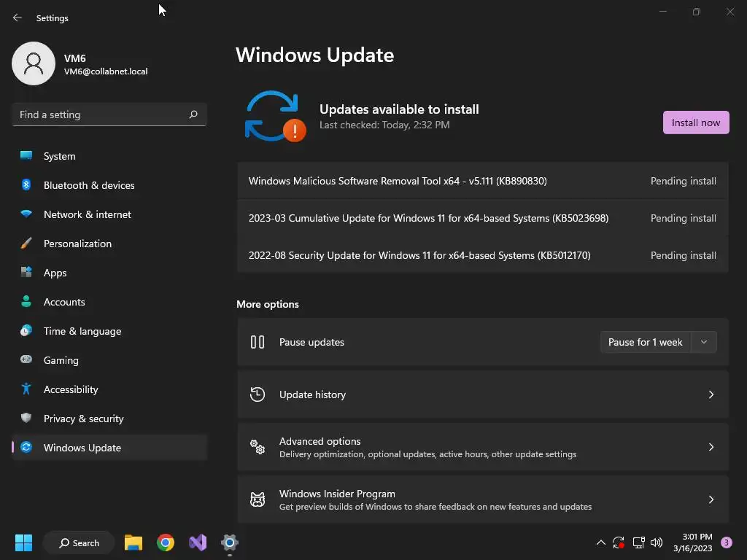This screenshot has height=560, width=747.
Task: Click the Bluetooth icon in the sidebar
Action: (x=26, y=184)
